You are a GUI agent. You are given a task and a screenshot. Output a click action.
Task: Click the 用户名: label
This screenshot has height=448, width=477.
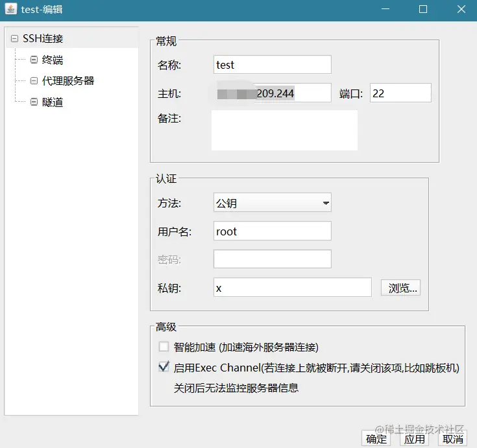(175, 231)
